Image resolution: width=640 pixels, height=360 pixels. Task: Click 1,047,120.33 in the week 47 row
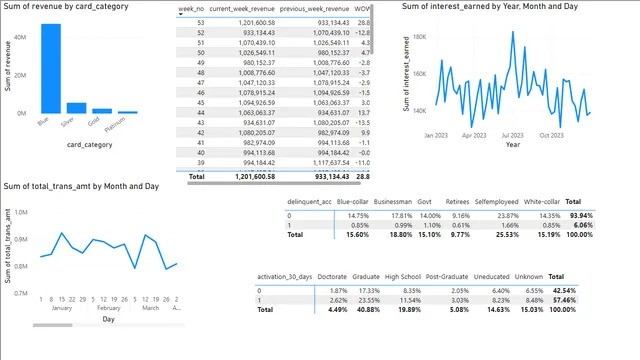[257, 83]
